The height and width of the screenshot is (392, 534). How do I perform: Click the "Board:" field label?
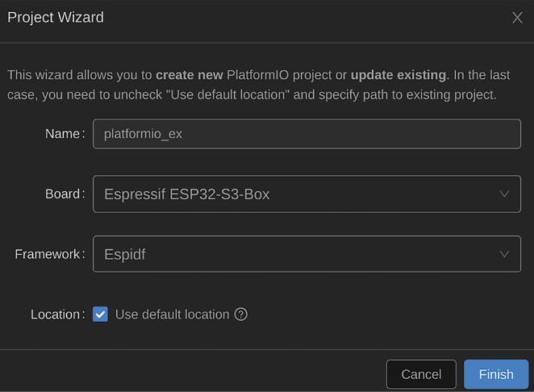(x=64, y=194)
